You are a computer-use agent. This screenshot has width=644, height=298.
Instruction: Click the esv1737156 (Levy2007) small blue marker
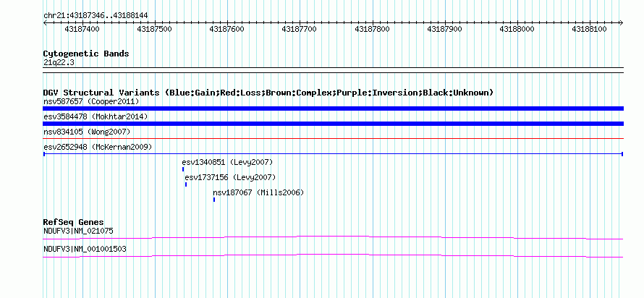tap(186, 184)
